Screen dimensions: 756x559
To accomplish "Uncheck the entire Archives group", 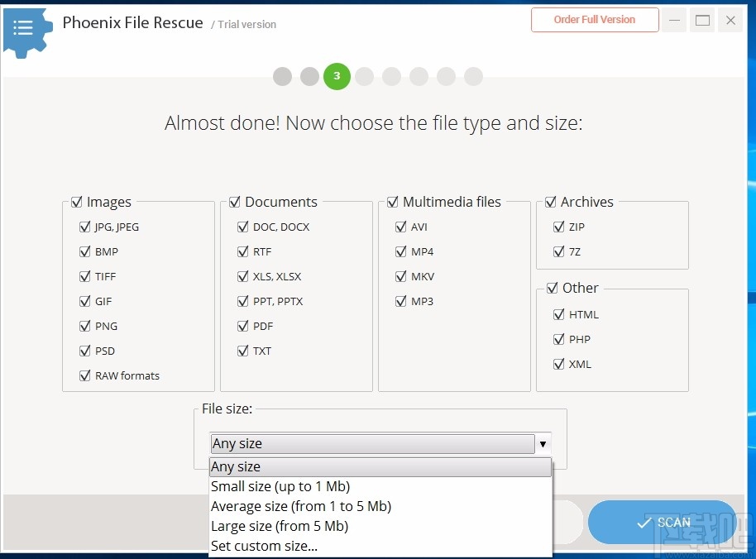I will pyautogui.click(x=551, y=202).
